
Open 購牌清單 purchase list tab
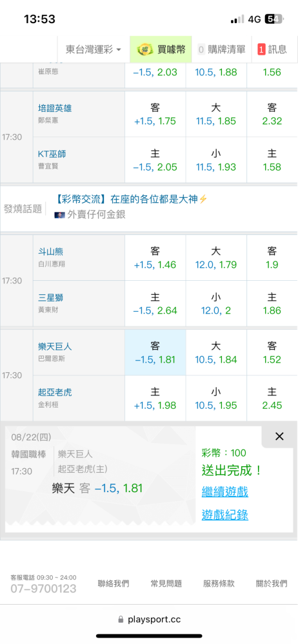221,50
